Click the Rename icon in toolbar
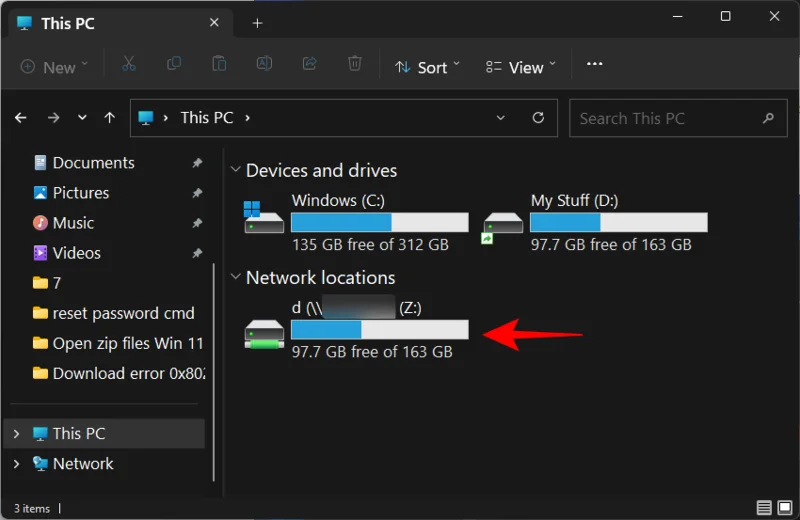This screenshot has width=800, height=520. (x=264, y=64)
